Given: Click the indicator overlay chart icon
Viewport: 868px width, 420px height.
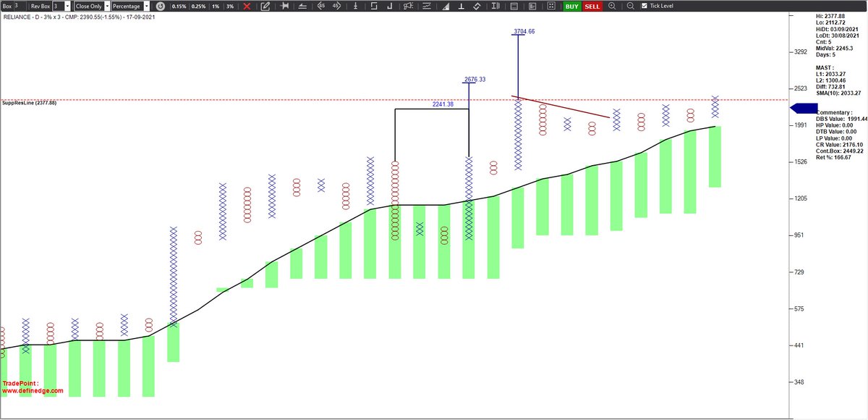Looking at the screenshot, I should coord(427,7).
